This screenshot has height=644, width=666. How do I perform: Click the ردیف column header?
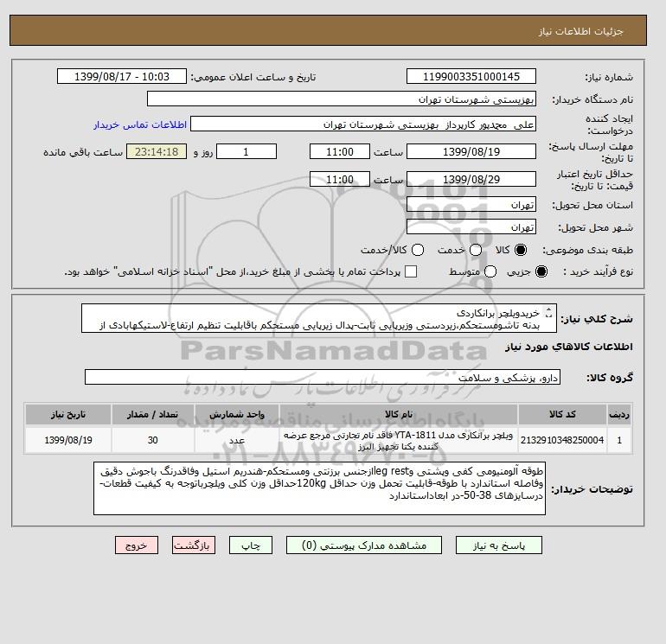click(619, 414)
